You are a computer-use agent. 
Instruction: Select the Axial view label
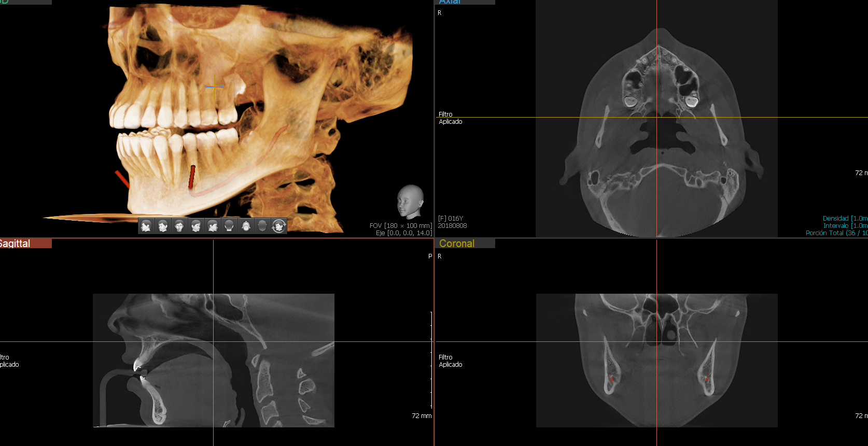point(450,2)
